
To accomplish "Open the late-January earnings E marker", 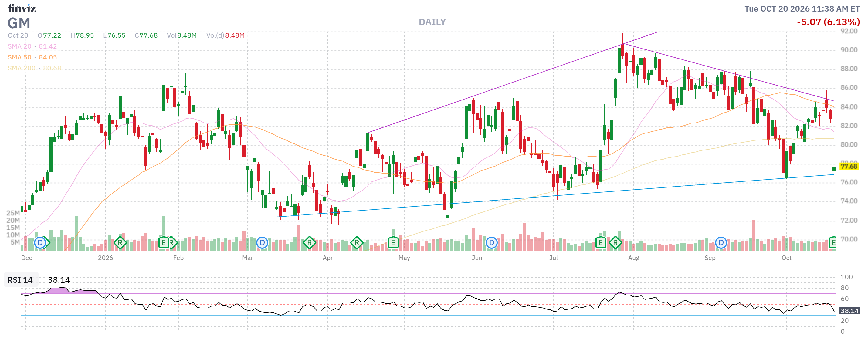I will click(163, 243).
